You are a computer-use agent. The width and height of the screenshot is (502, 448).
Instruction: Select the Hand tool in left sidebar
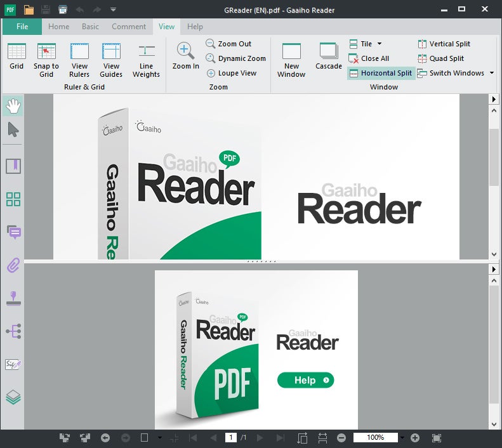(x=13, y=105)
